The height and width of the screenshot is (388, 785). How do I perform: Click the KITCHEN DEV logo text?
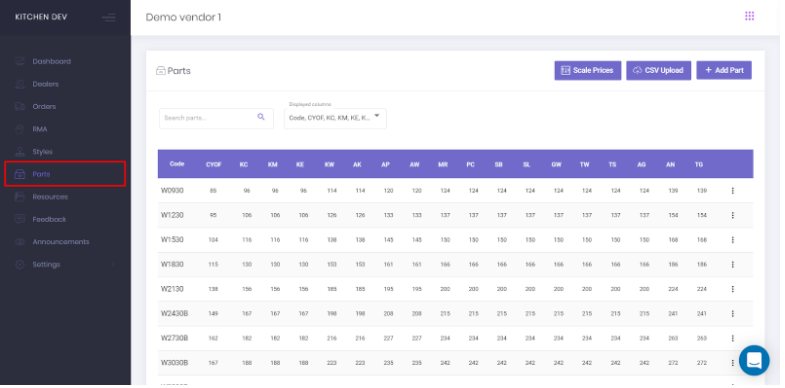pos(41,17)
